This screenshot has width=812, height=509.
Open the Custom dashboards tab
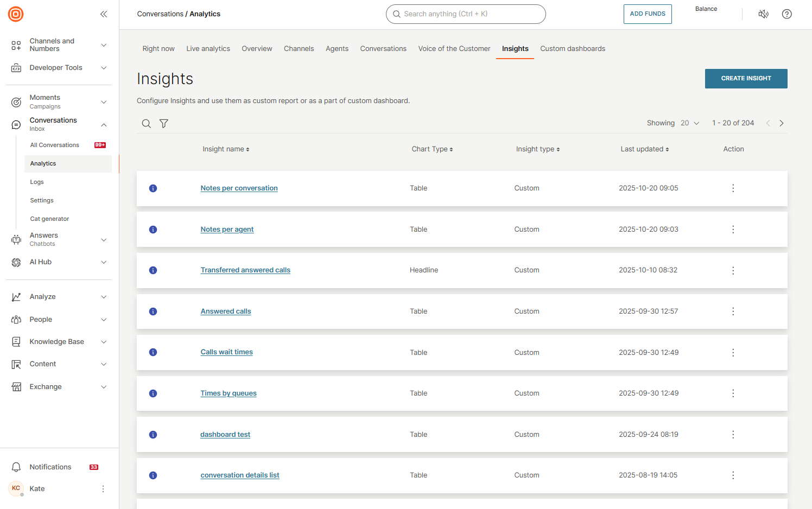tap(572, 49)
